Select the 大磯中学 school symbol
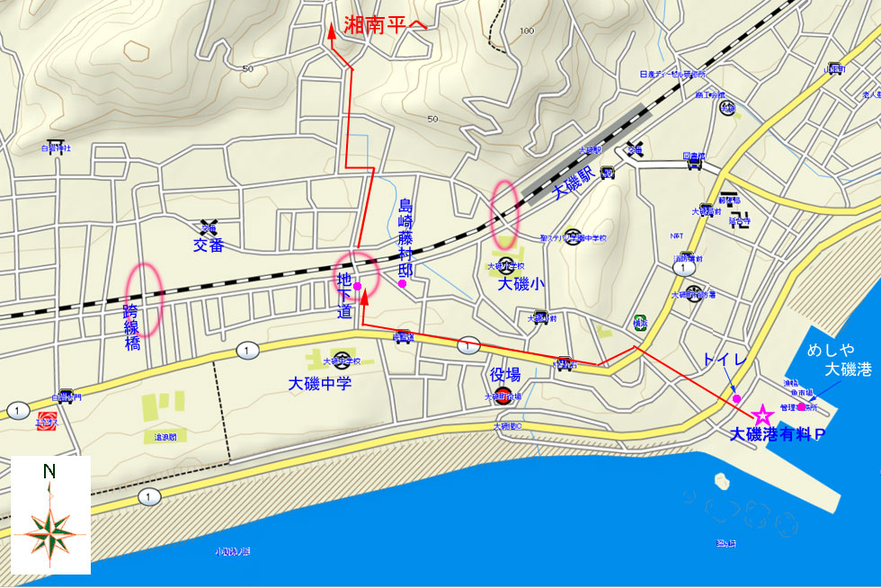 pos(342,362)
